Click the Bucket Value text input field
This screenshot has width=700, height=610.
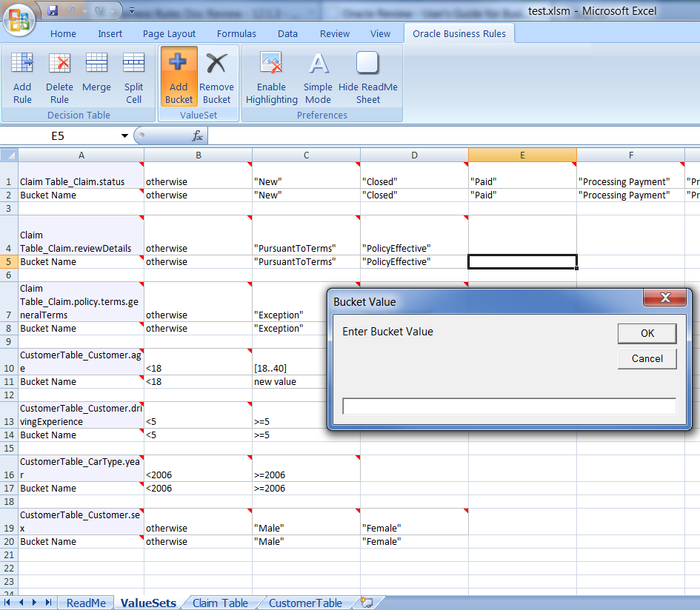(x=510, y=406)
